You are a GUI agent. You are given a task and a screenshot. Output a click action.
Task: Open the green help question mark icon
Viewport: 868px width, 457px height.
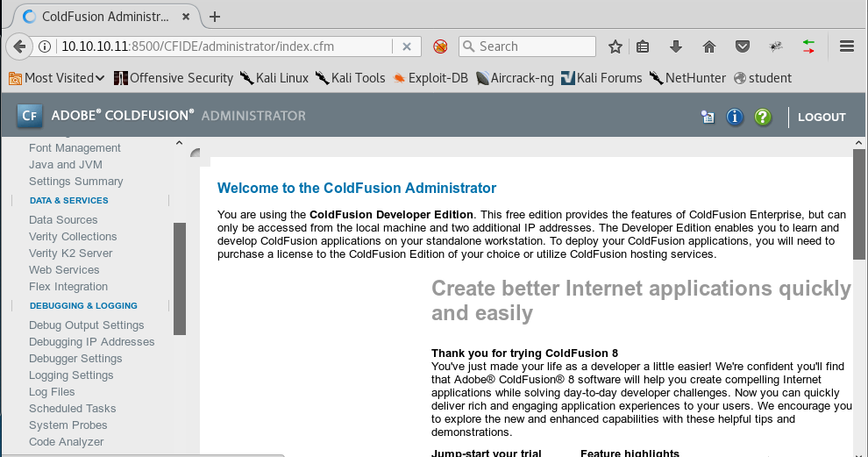(763, 117)
